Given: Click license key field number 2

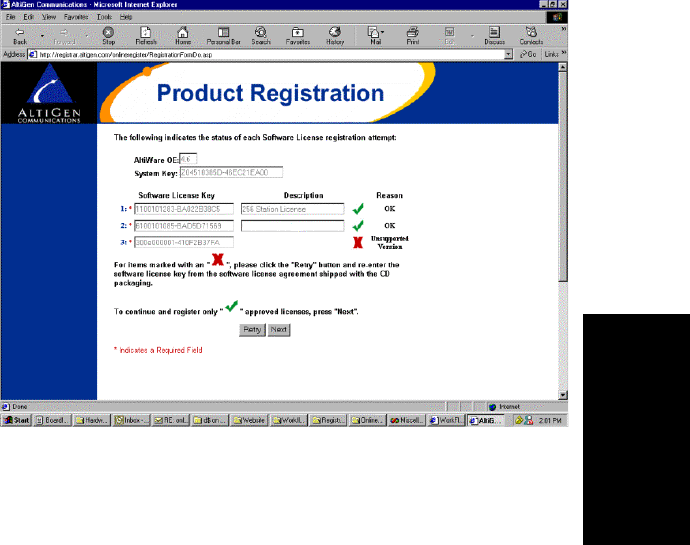Looking at the screenshot, I should 184,226.
